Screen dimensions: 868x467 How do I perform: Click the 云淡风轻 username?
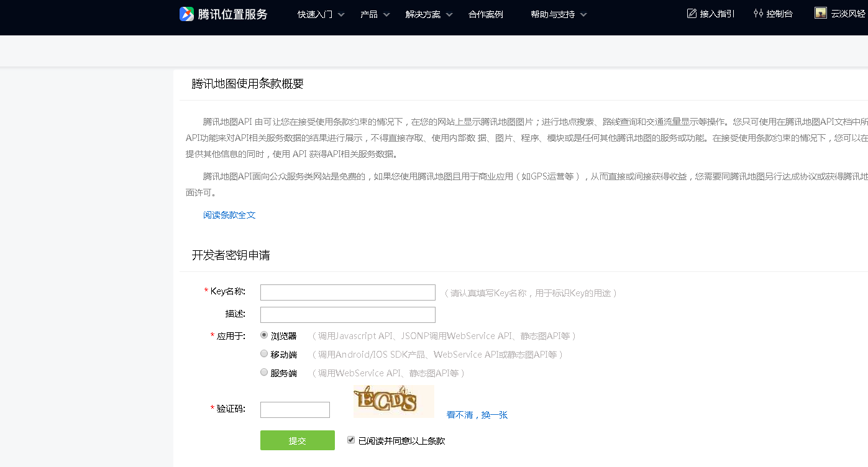(848, 14)
